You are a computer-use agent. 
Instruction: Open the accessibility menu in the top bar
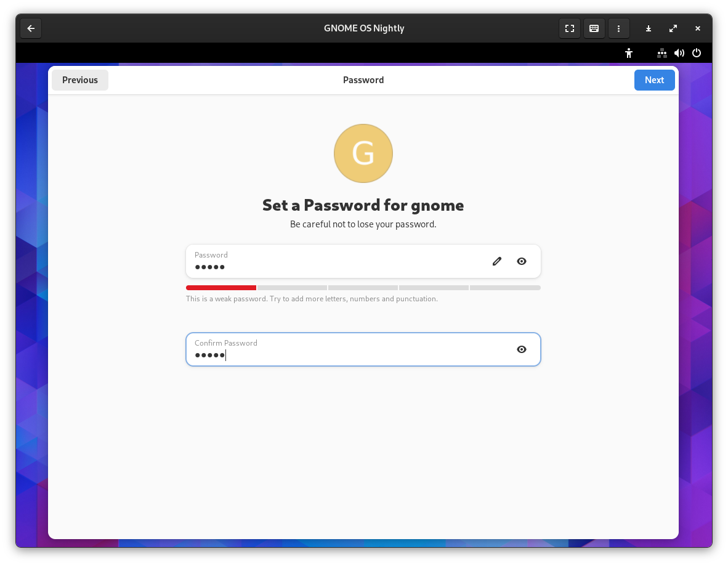pos(628,53)
